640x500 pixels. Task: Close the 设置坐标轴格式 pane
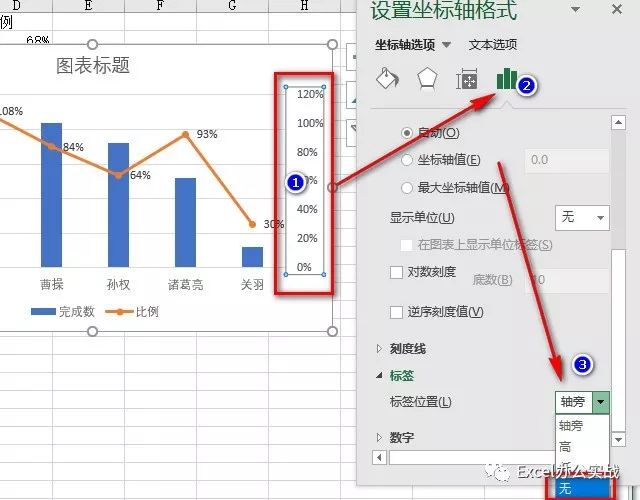pos(617,9)
